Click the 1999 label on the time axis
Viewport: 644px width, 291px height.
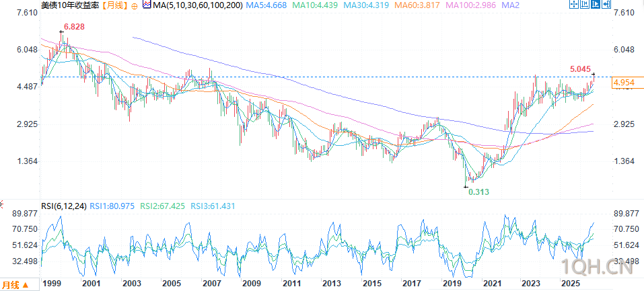tap(51, 284)
